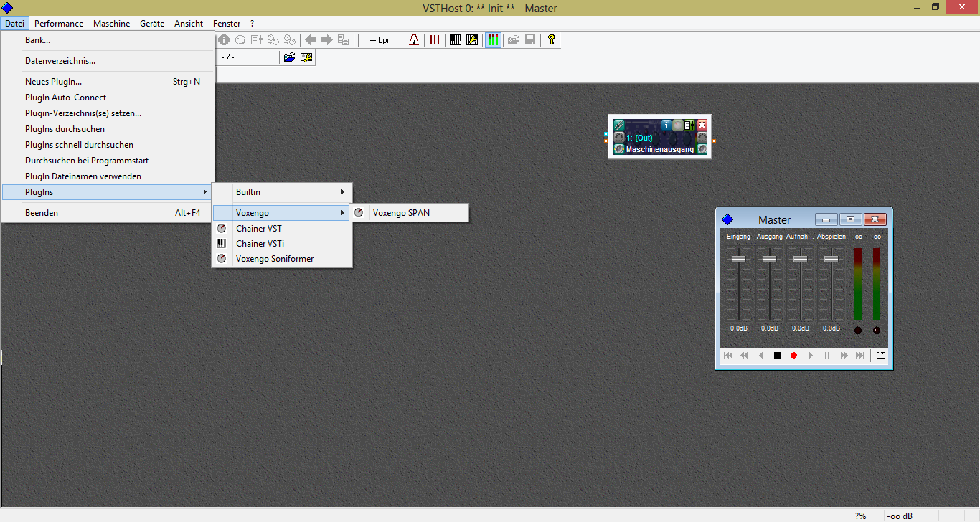The width and height of the screenshot is (980, 522).
Task: Expand the PlugIns submenu in Datei menu
Action: 108,192
